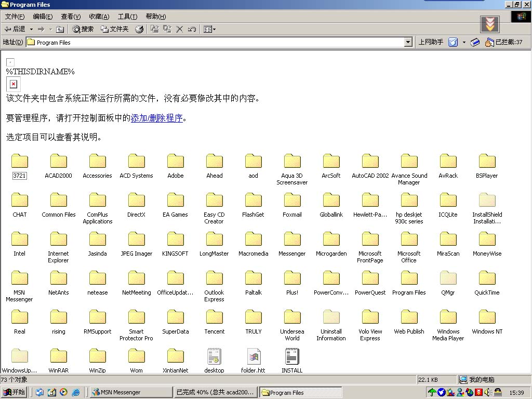Select the QuickTime folder

(487, 283)
